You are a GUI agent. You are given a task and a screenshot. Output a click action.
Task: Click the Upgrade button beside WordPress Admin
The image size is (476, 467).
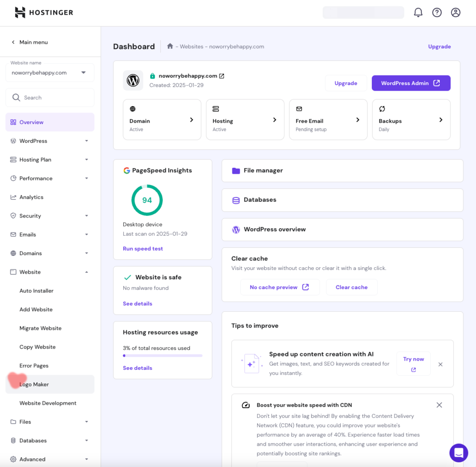[x=346, y=83]
